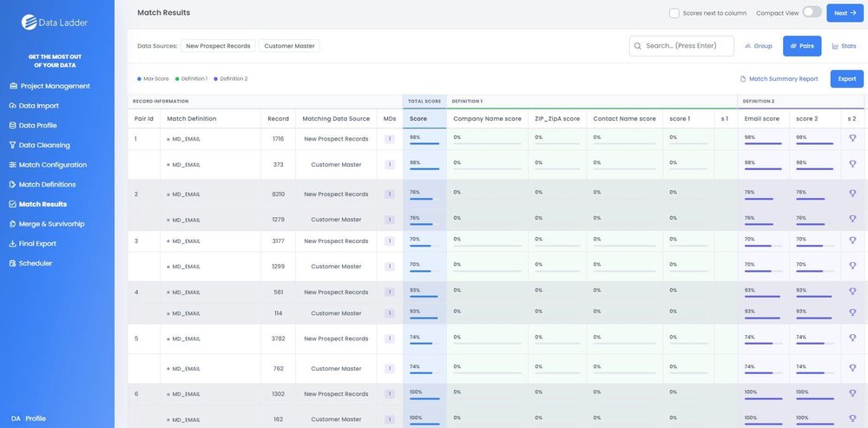The width and height of the screenshot is (868, 428).
Task: Click the Final Export download icon
Action: pyautogui.click(x=13, y=244)
